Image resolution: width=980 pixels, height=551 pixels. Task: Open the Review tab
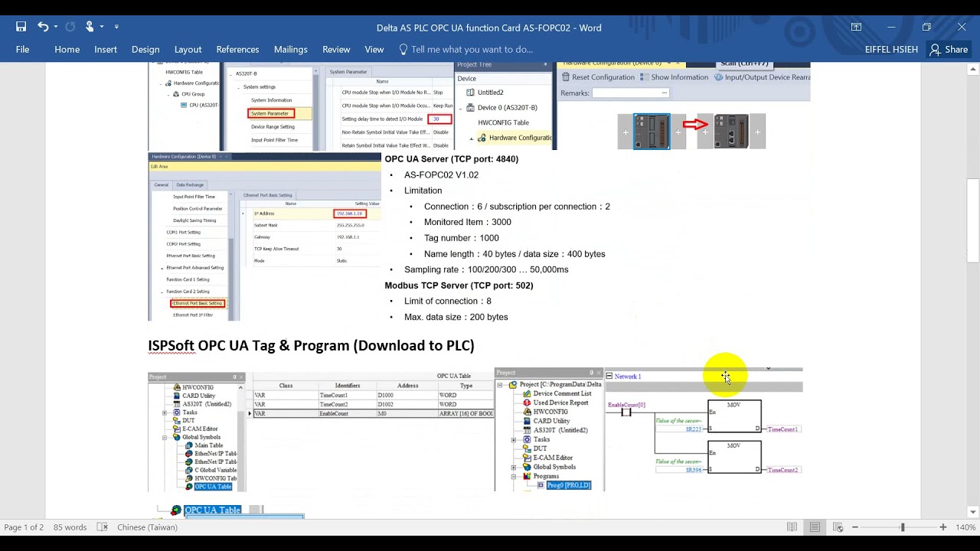click(336, 49)
